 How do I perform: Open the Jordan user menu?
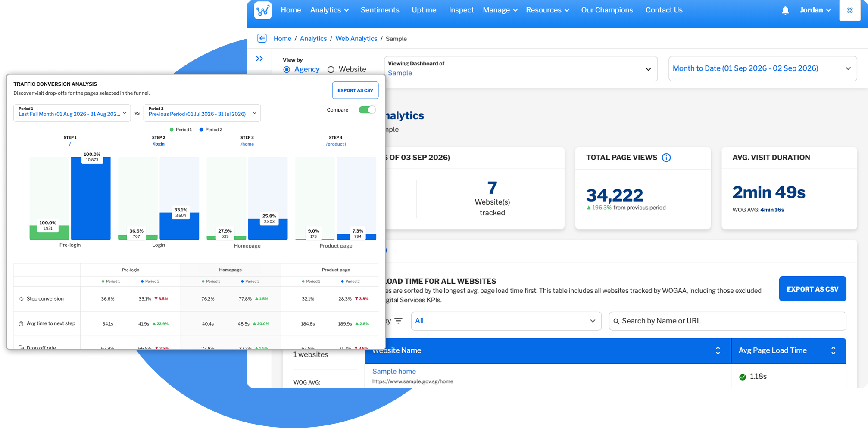[815, 10]
